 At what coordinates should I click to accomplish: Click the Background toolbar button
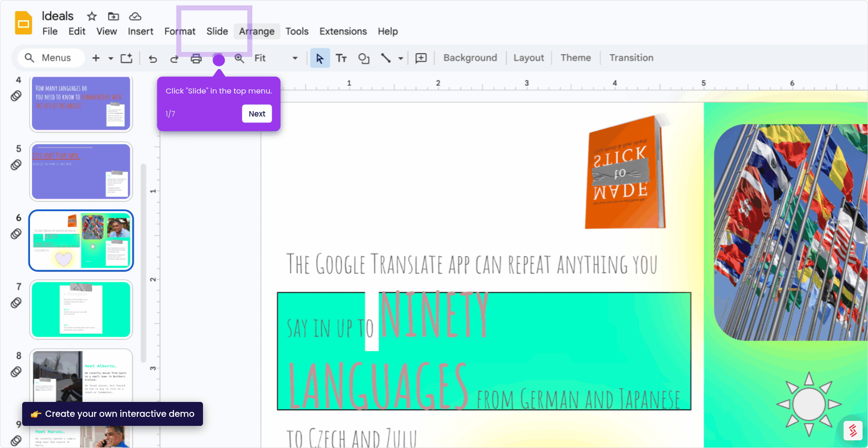coord(470,58)
